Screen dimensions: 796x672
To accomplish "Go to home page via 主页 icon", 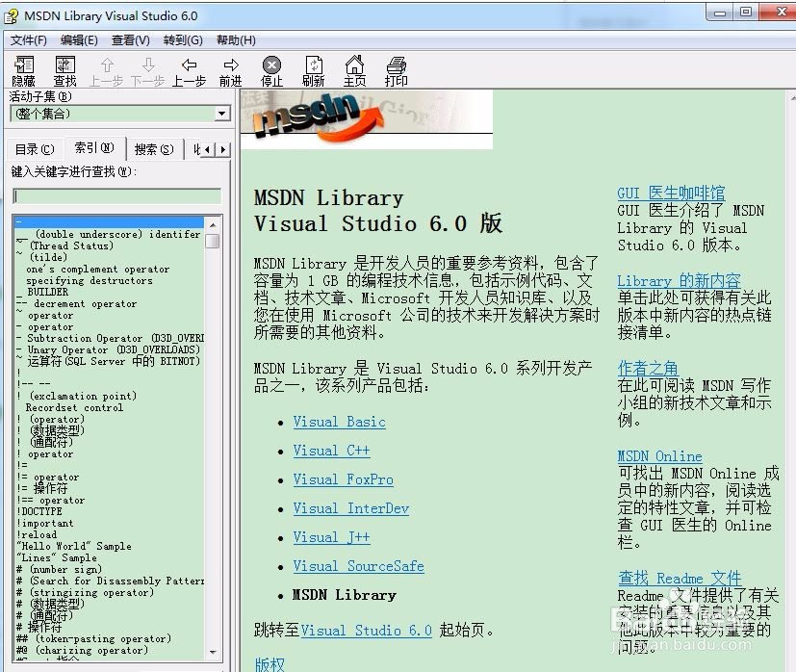I will point(354,71).
